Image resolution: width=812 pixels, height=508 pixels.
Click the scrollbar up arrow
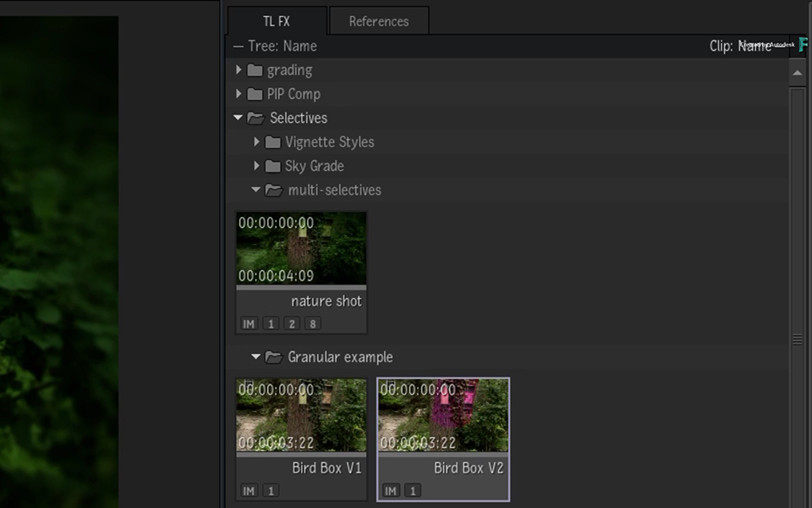(798, 73)
